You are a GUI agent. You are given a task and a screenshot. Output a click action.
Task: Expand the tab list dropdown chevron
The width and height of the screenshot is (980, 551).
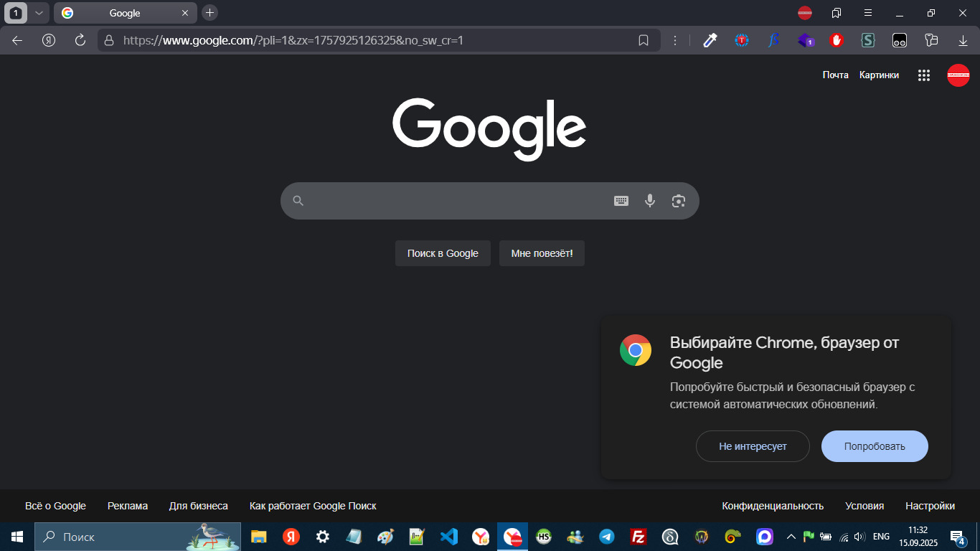39,13
